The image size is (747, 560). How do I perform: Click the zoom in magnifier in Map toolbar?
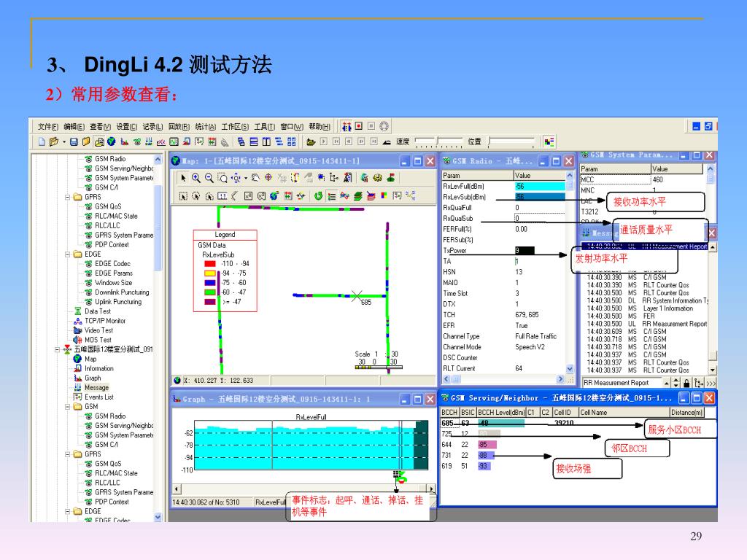(x=196, y=178)
